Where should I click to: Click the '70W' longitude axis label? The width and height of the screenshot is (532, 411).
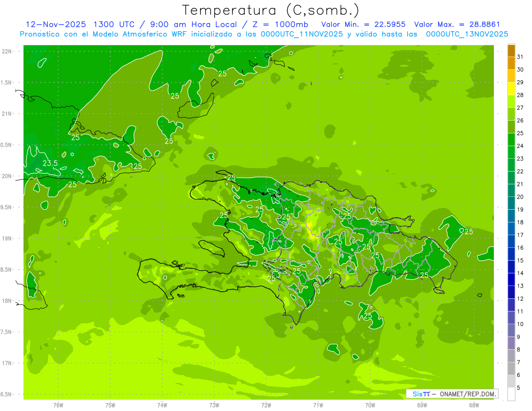click(x=370, y=405)
